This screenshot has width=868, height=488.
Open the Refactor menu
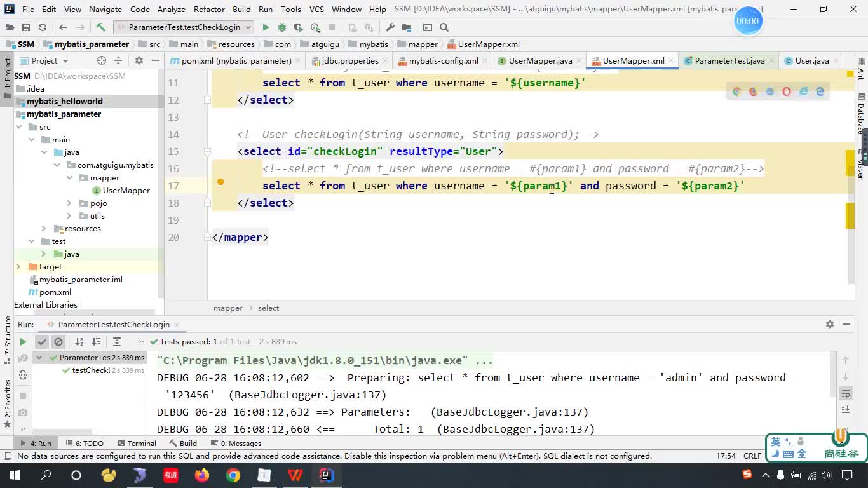tap(209, 9)
